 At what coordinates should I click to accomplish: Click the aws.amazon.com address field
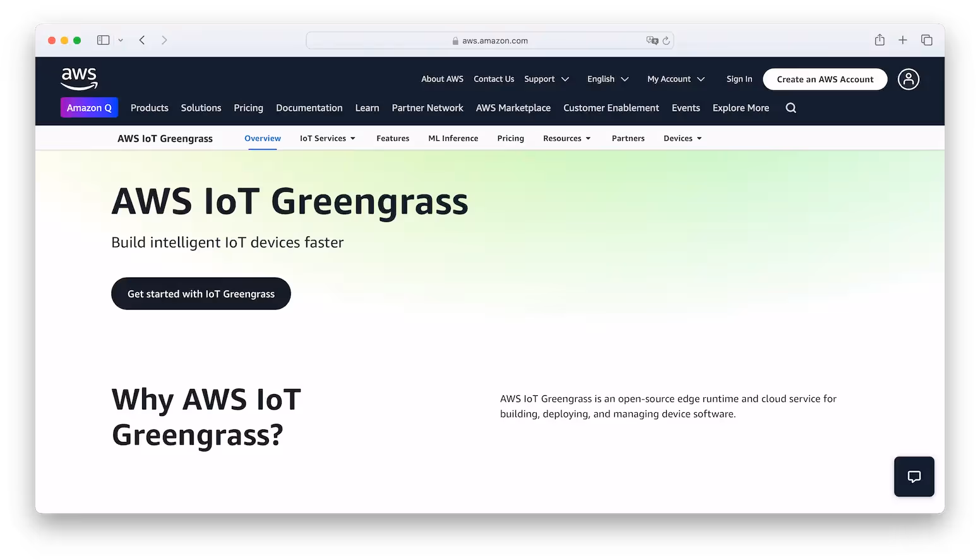(x=490, y=40)
